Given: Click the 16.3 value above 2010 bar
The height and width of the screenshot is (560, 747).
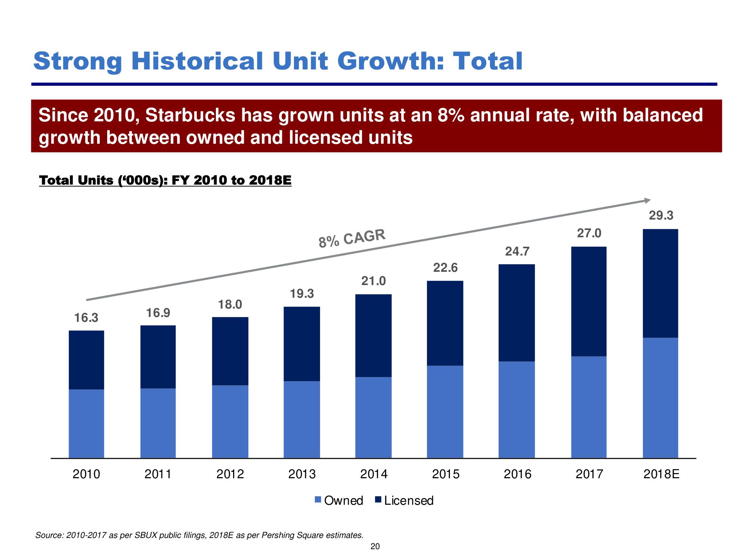Looking at the screenshot, I should (86, 318).
